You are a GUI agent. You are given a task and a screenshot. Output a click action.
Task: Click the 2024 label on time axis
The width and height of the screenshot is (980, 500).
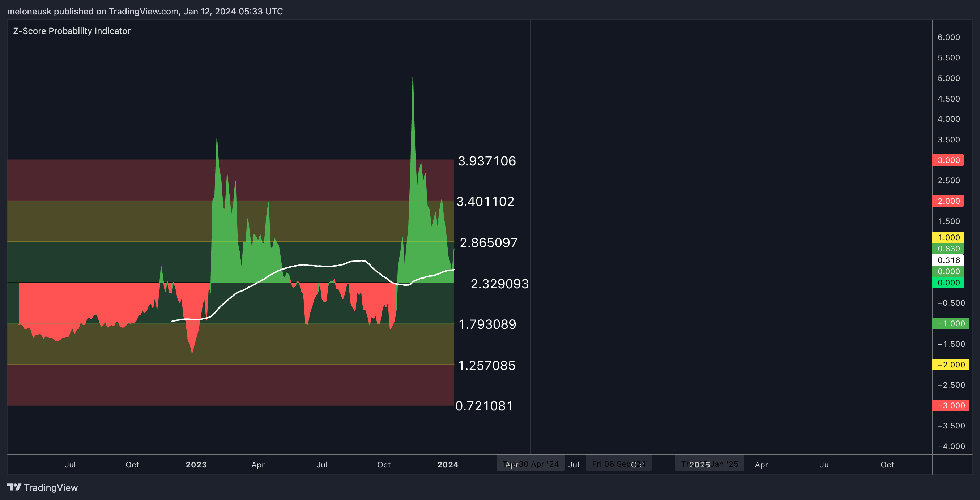(x=448, y=465)
